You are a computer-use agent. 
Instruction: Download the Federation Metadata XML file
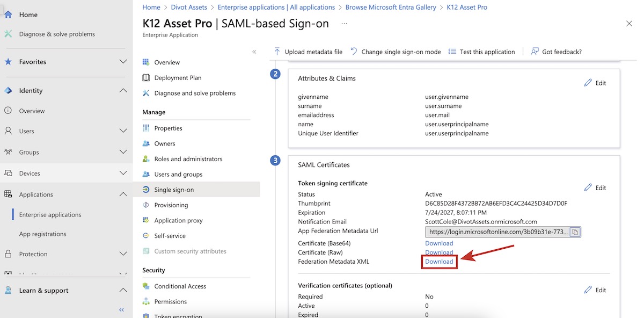click(x=439, y=262)
